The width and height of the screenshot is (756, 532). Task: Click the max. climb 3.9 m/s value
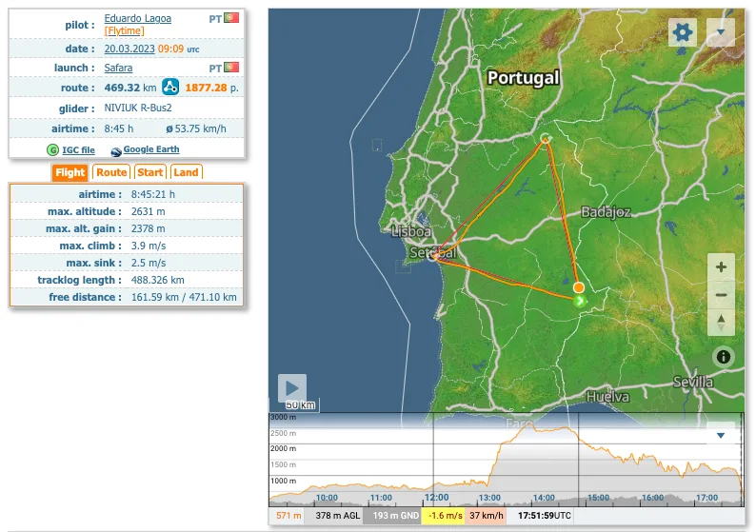149,246
